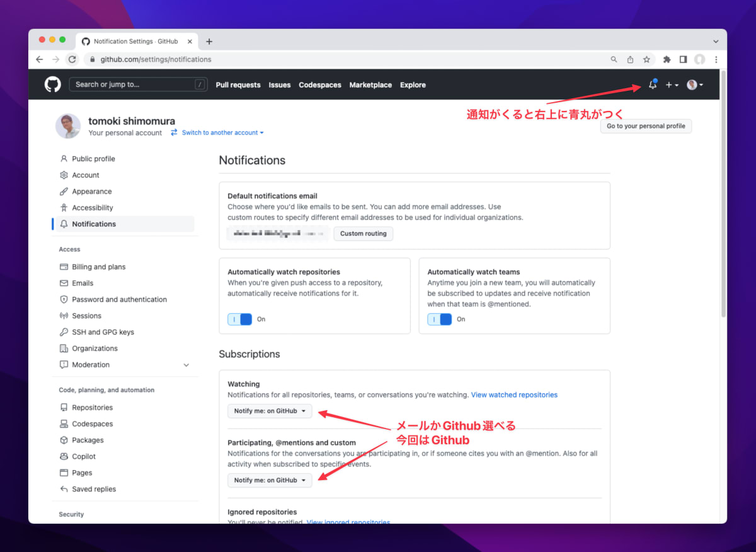Open the GitHub logo home link
This screenshot has width=756, height=552.
click(x=53, y=84)
